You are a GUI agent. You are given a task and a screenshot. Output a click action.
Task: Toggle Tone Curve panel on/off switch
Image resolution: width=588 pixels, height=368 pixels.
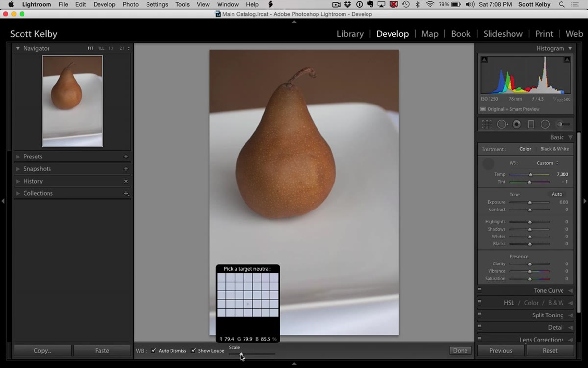click(x=480, y=290)
